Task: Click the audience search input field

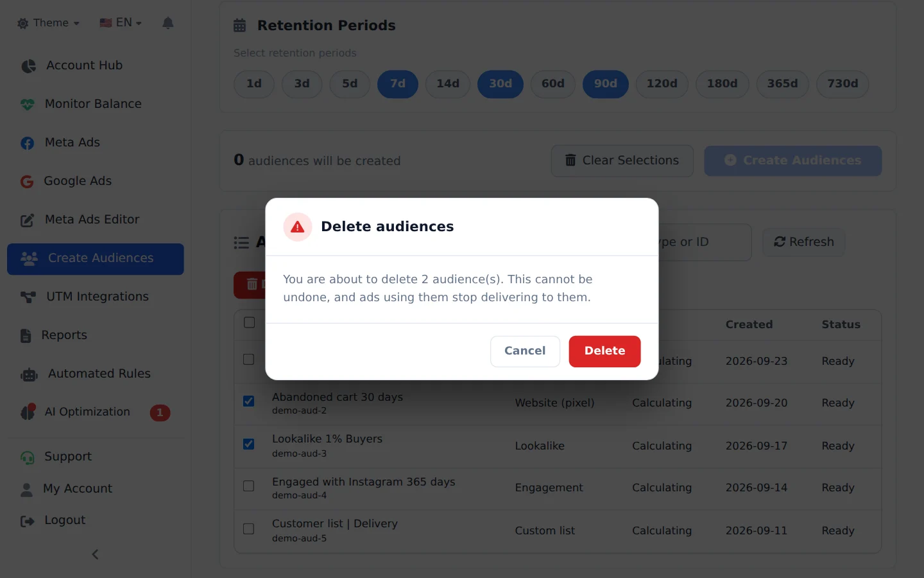Action: 705,242
